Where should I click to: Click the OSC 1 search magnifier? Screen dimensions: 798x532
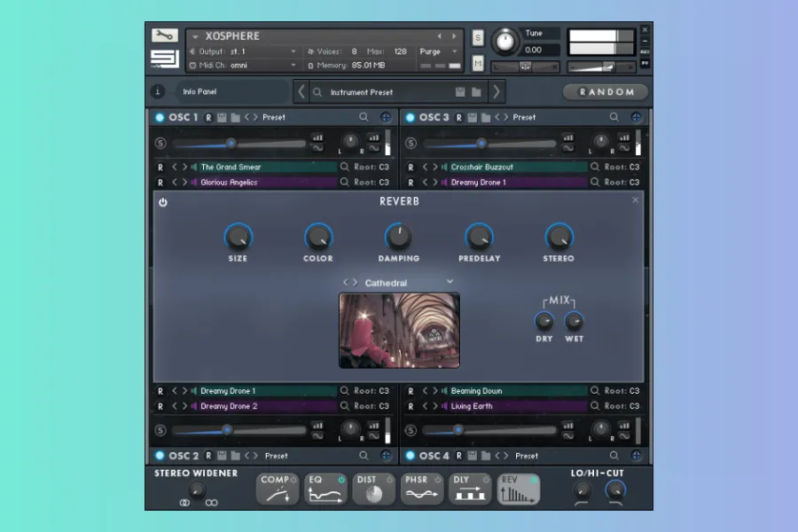click(x=364, y=117)
